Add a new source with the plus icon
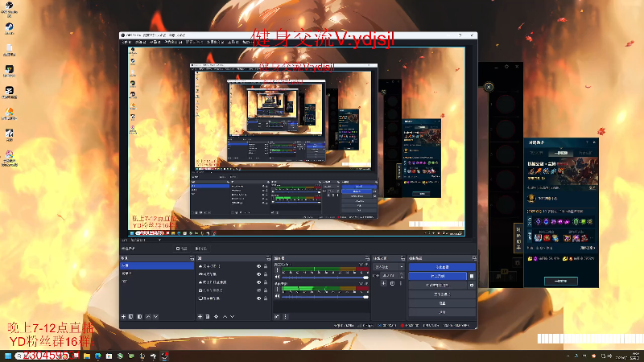This screenshot has height=362, width=644. click(200, 316)
